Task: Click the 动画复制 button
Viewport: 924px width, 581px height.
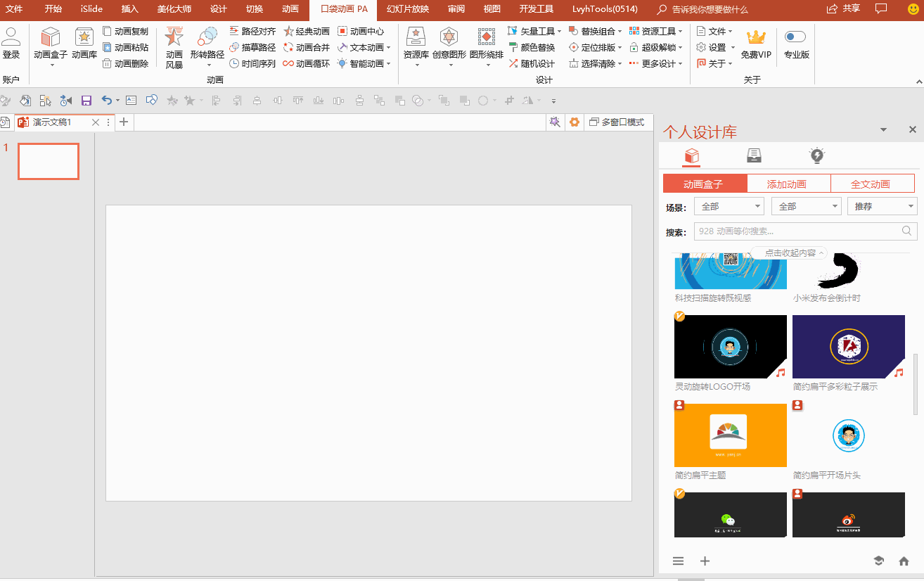Action: [125, 31]
